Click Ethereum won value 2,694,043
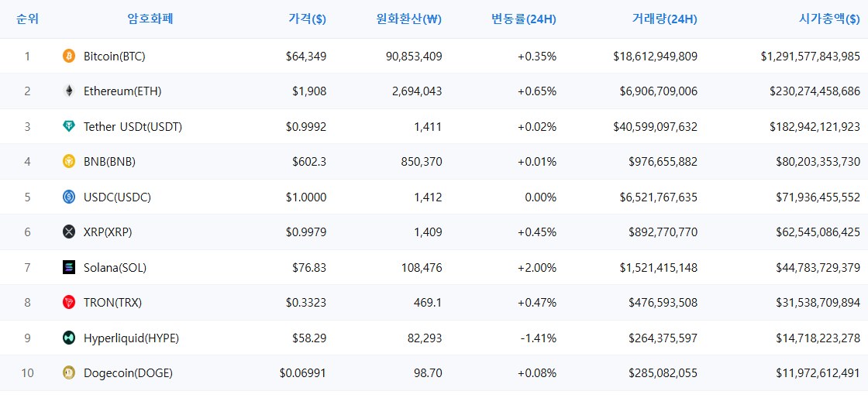868x398 pixels. pos(417,91)
